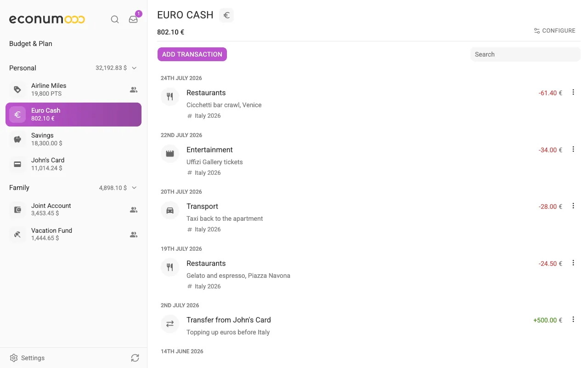
Task: Open options menu for Uffizi Gallery tickets transaction
Action: pos(573,149)
